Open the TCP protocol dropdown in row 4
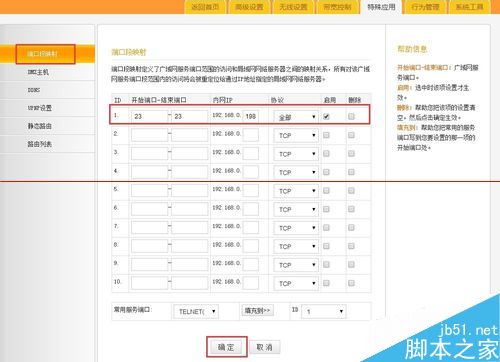Screen dimensions: 500x362 tap(296, 172)
